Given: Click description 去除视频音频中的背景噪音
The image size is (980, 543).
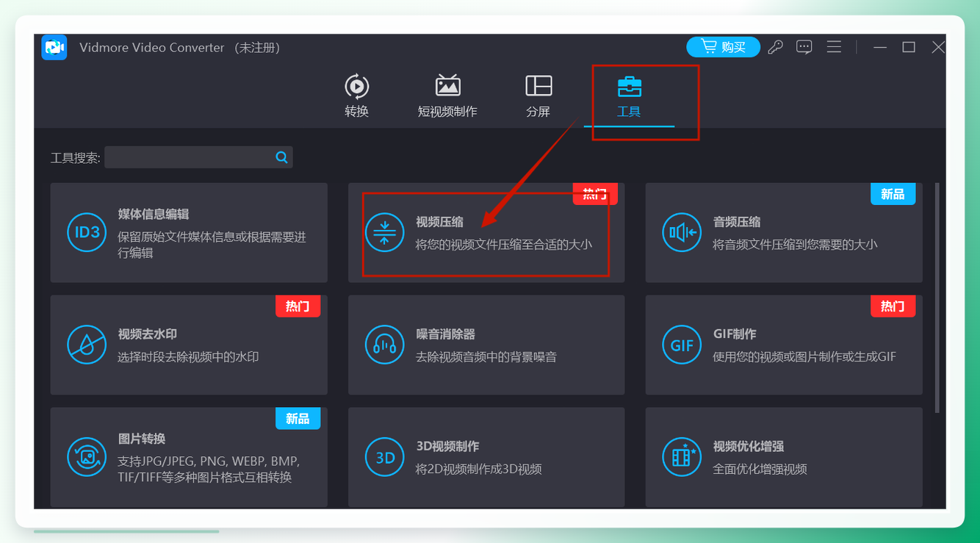Looking at the screenshot, I should coord(486,356).
